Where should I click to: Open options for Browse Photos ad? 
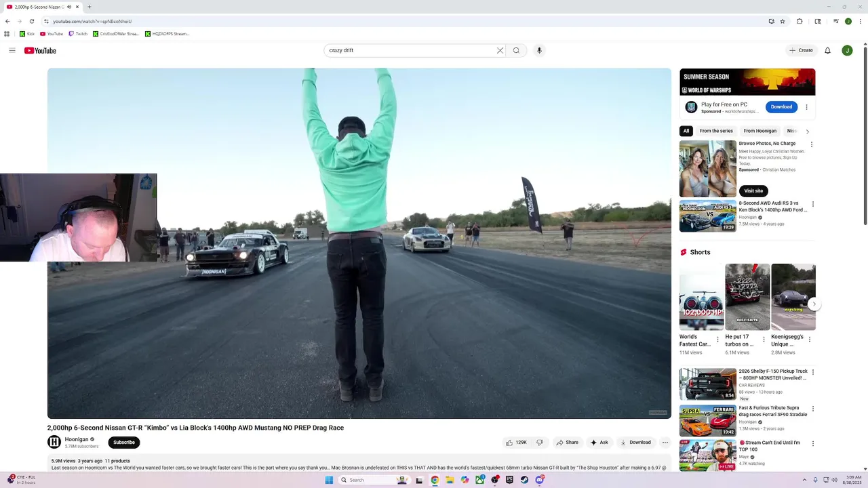tap(812, 144)
